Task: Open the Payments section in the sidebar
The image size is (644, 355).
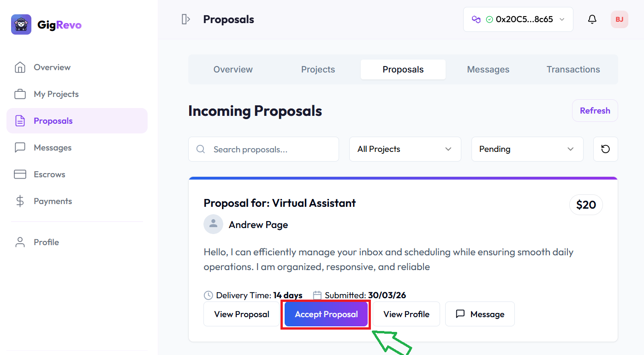Action: pos(52,201)
